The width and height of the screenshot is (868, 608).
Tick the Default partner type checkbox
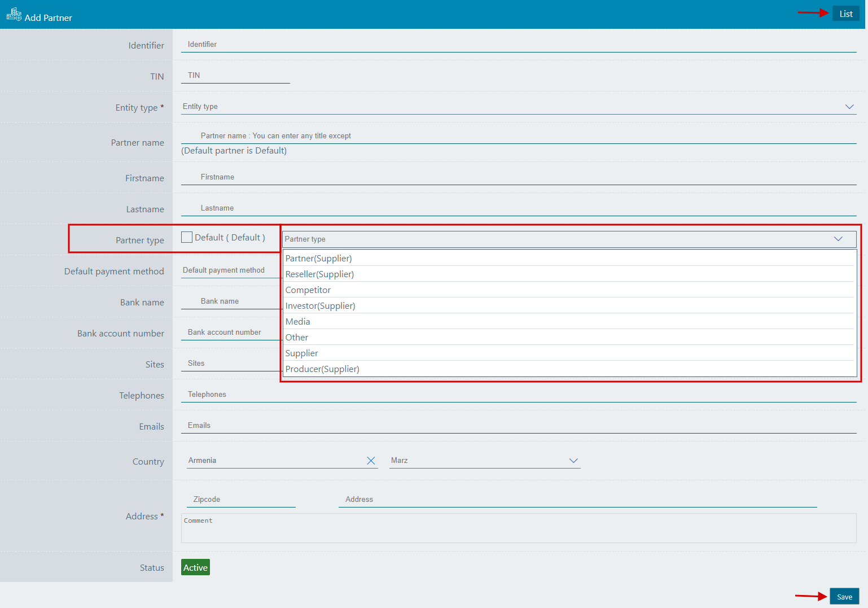(x=187, y=238)
